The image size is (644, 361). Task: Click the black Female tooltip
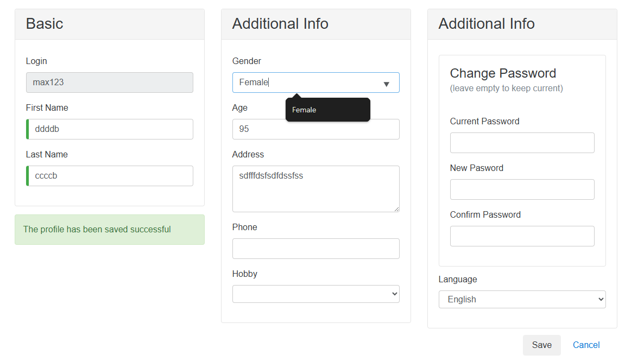tap(327, 110)
